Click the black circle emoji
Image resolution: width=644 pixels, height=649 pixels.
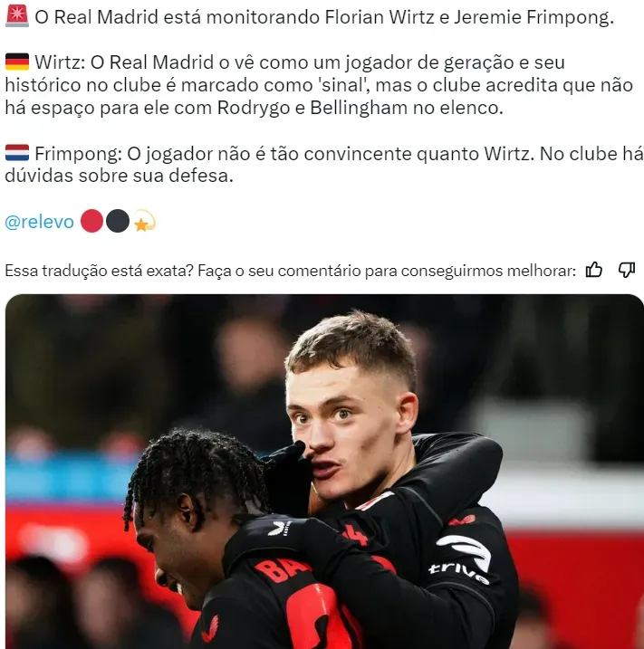(118, 221)
